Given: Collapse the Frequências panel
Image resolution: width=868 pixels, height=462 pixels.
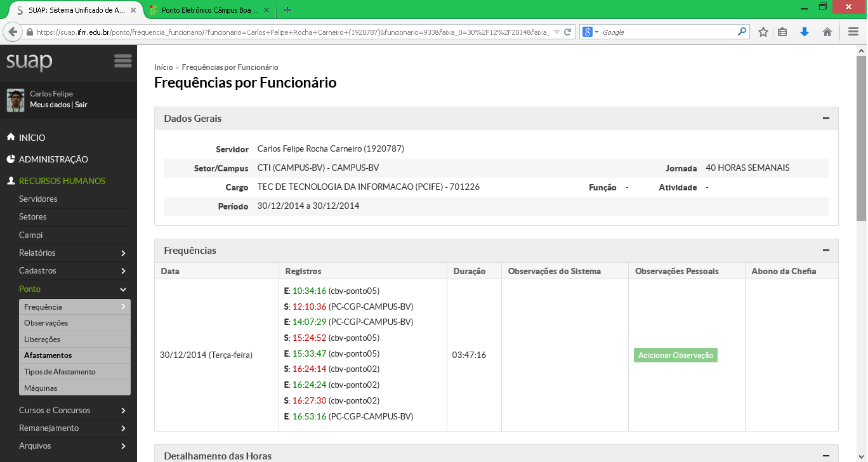Looking at the screenshot, I should click(x=825, y=251).
